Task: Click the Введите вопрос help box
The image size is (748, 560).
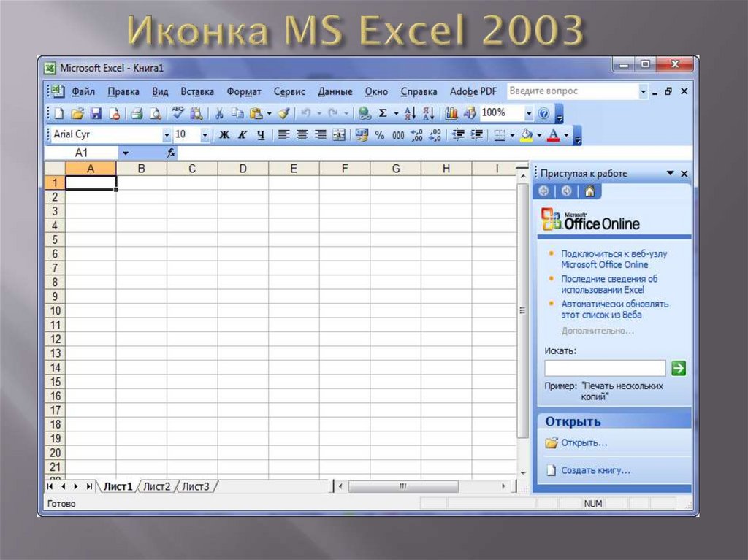Action: click(573, 91)
